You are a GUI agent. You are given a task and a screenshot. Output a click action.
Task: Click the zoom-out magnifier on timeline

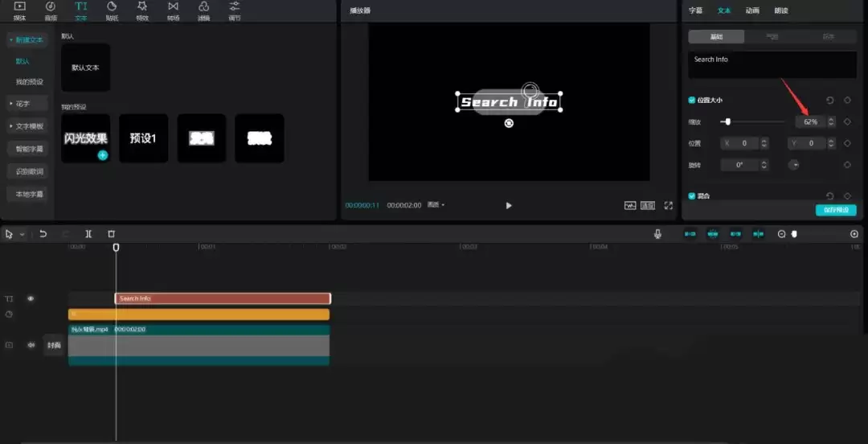[x=782, y=234]
